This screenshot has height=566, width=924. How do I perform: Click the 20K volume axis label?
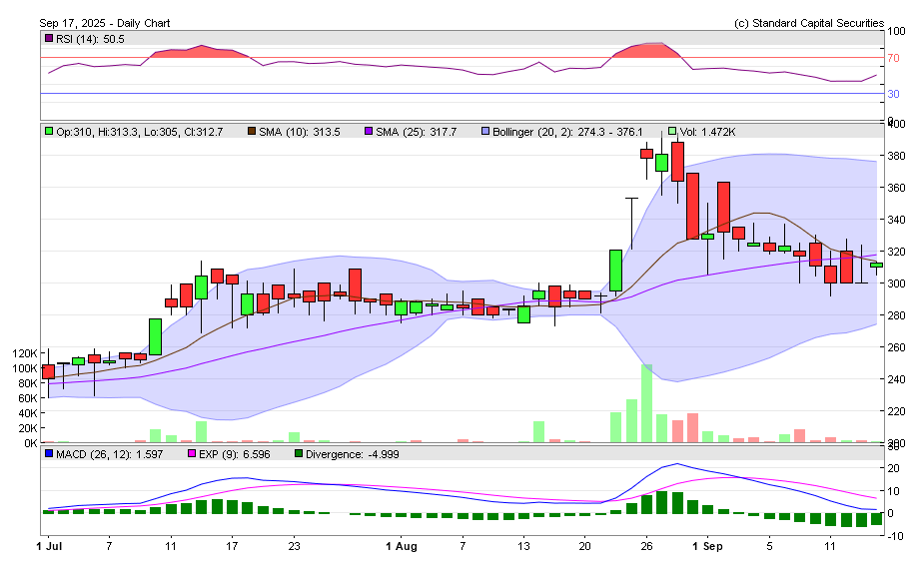point(27,428)
